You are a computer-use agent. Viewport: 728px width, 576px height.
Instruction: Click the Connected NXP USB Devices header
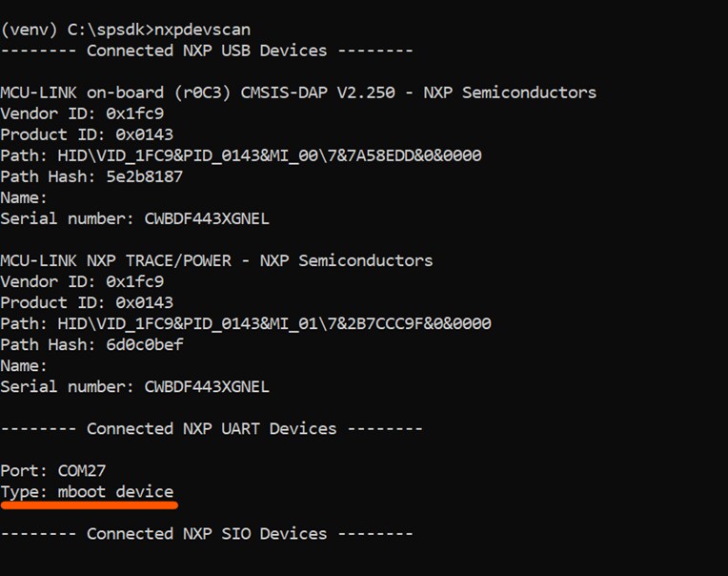click(x=207, y=51)
